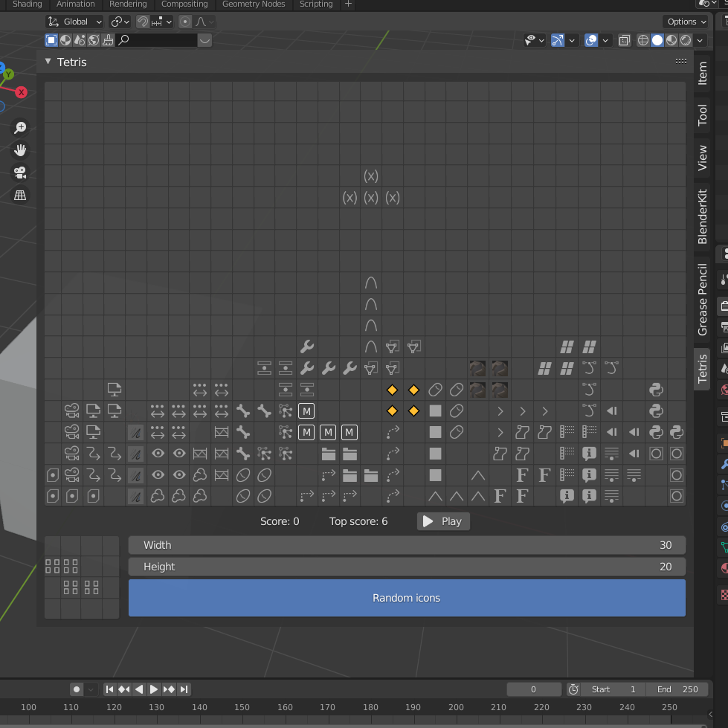The image size is (728, 728).
Task: Open the snap-to increment dropdown
Action: (x=161, y=22)
